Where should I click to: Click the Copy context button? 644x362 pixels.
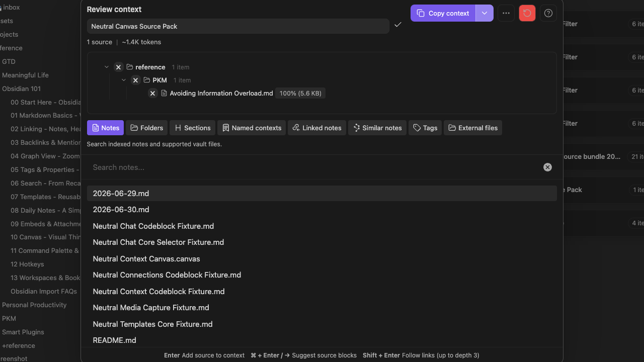[x=443, y=13]
